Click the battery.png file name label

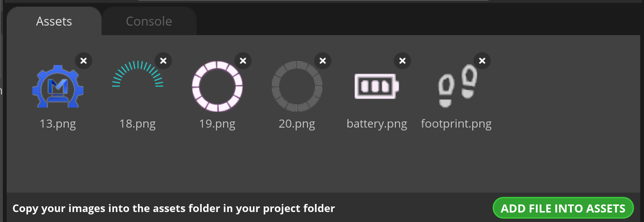point(377,124)
